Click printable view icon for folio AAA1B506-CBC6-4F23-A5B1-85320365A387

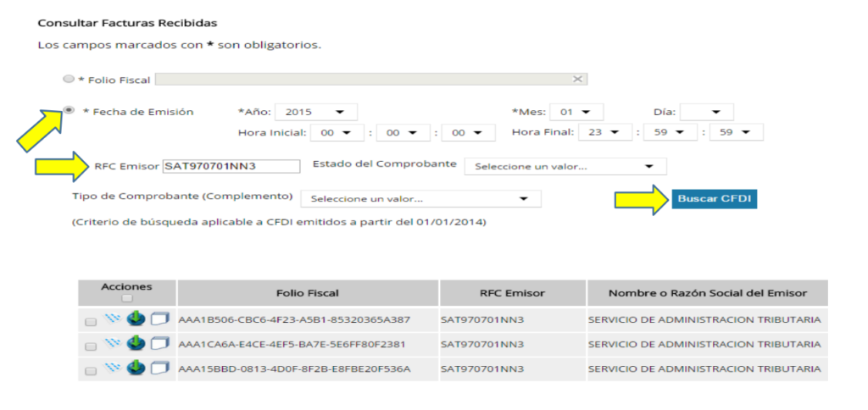(159, 319)
